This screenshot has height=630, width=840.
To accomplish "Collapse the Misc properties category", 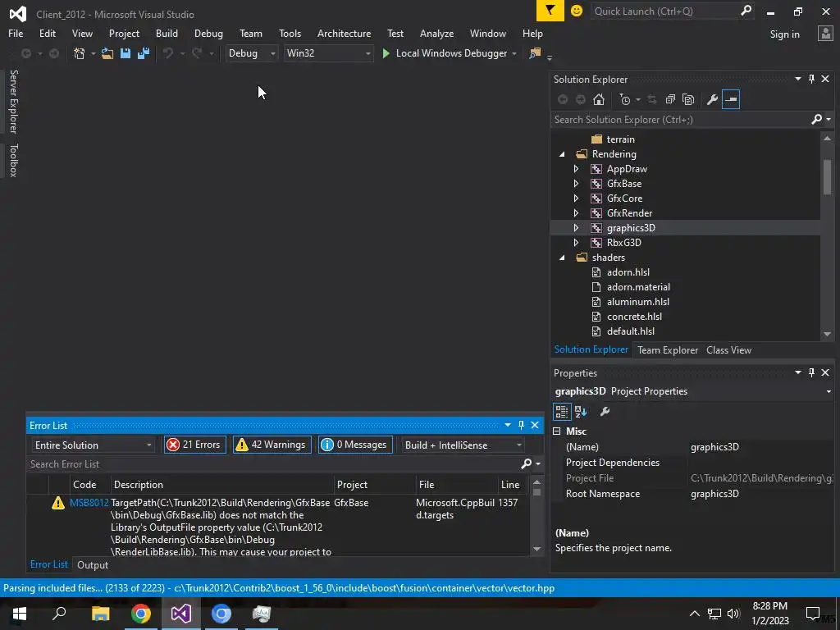I will (x=557, y=431).
